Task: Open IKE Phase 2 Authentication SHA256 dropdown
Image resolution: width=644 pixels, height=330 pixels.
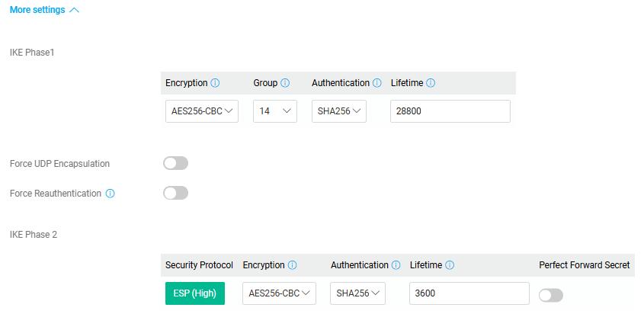Action: (357, 293)
